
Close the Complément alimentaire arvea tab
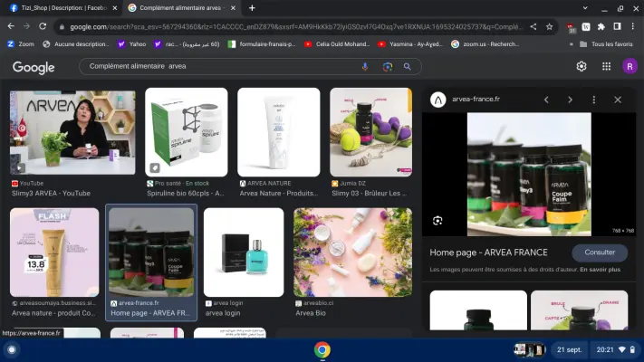pyautogui.click(x=233, y=8)
